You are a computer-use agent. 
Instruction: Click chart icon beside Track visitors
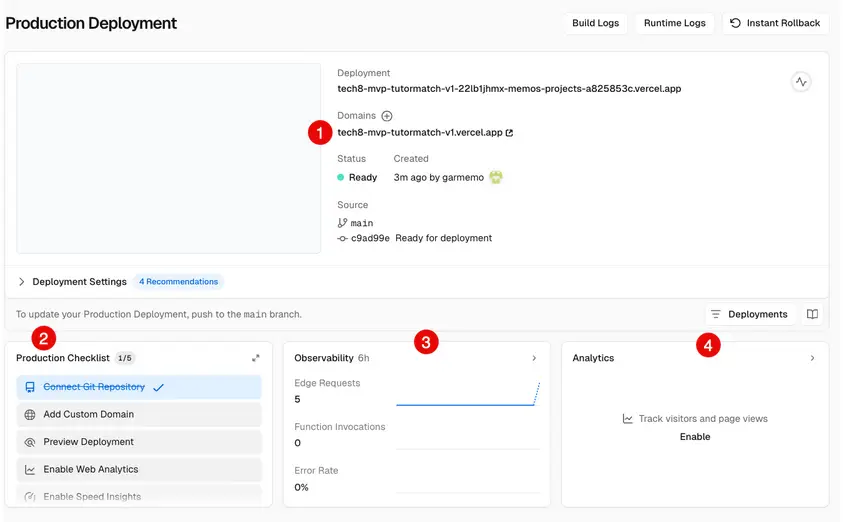coord(627,419)
